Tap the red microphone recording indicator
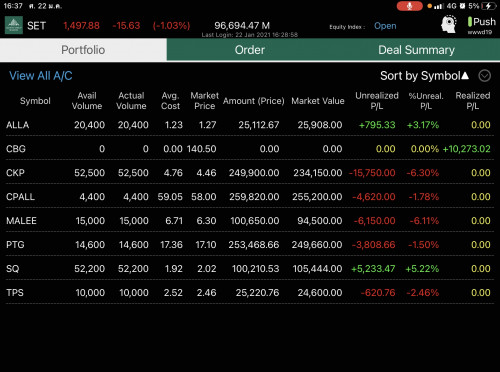Image resolution: width=500 pixels, height=372 pixels. pos(409,6)
